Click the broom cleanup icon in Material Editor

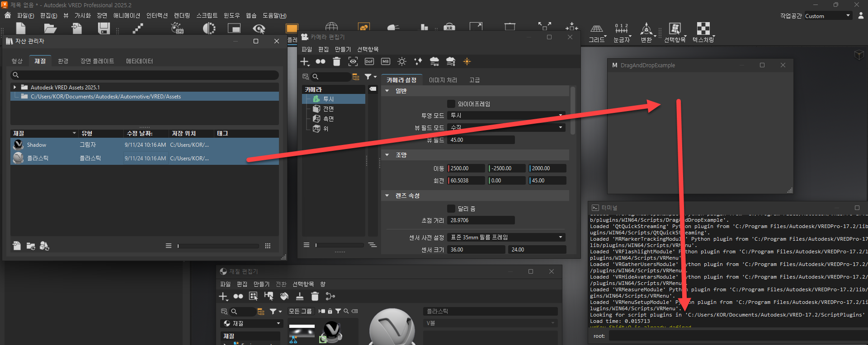pyautogui.click(x=300, y=296)
